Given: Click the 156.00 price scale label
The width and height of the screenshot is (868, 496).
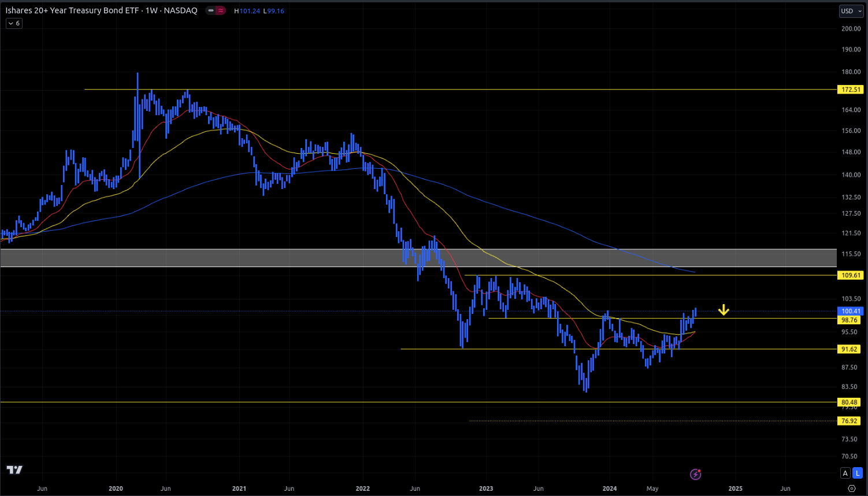Looking at the screenshot, I should click(851, 131).
